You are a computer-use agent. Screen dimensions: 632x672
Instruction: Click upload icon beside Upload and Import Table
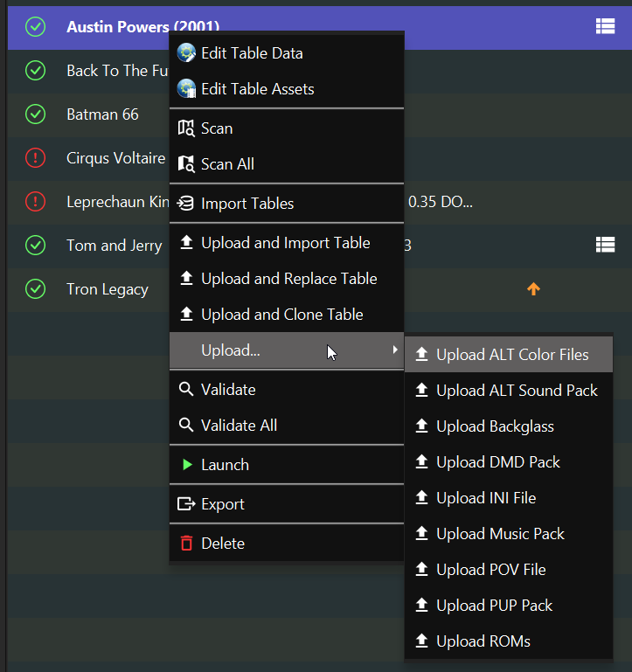(186, 242)
